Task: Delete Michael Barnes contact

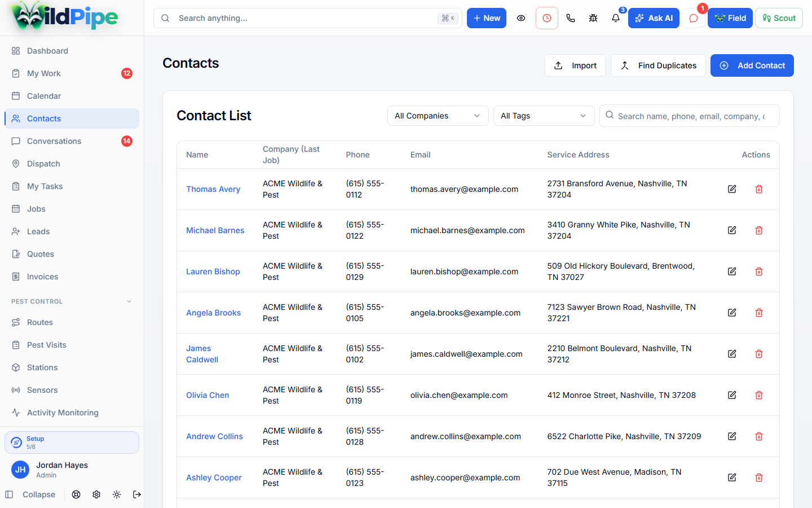Action: point(759,230)
